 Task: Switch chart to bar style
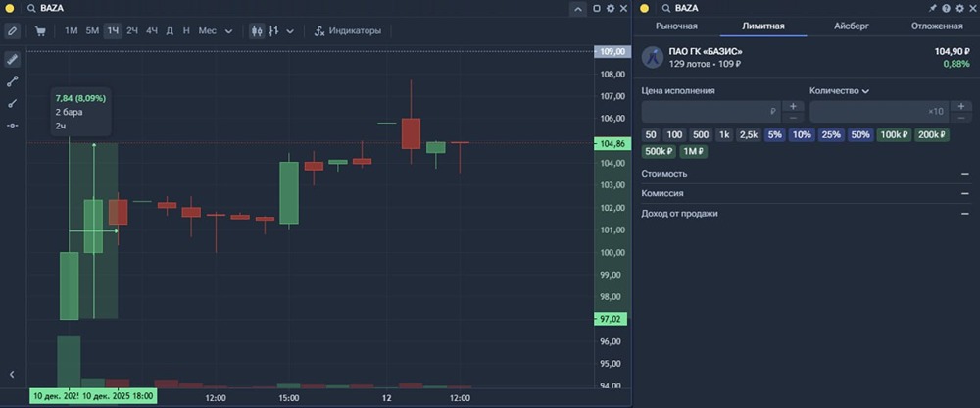tap(273, 30)
